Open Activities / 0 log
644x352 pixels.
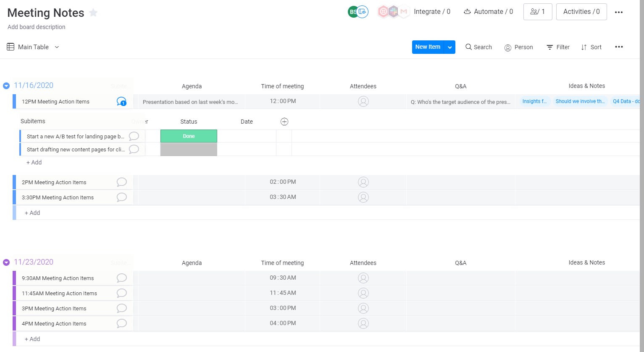point(581,12)
